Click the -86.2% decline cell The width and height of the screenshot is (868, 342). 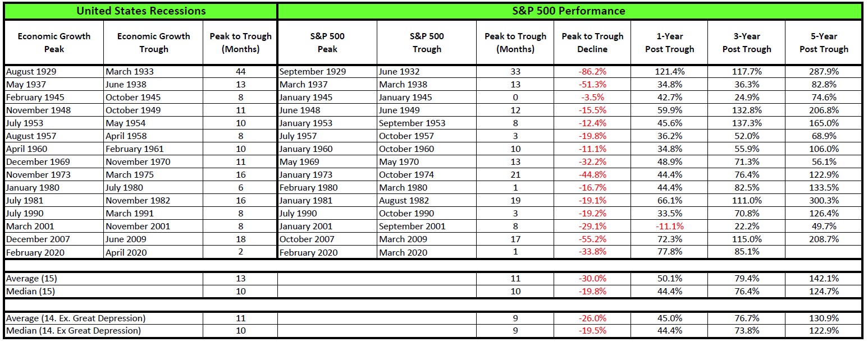[592, 72]
